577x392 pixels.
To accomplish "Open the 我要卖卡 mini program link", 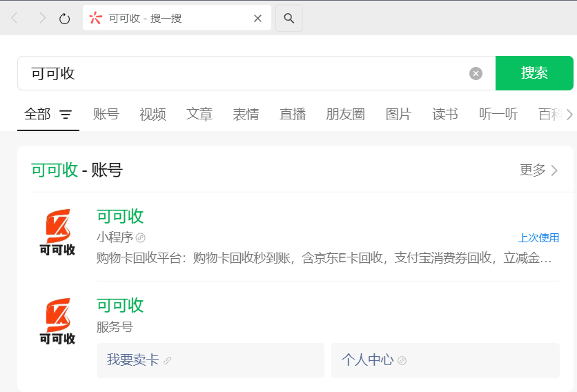I will point(133,360).
